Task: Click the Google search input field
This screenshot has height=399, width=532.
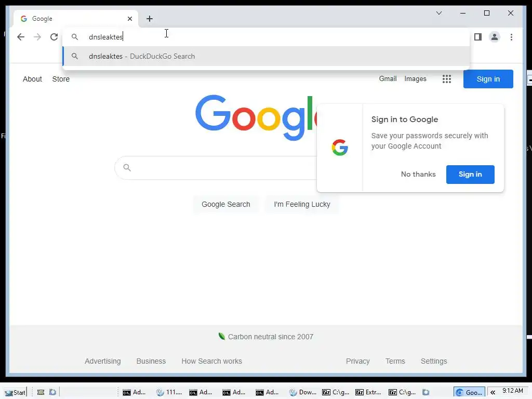Action: (217, 168)
